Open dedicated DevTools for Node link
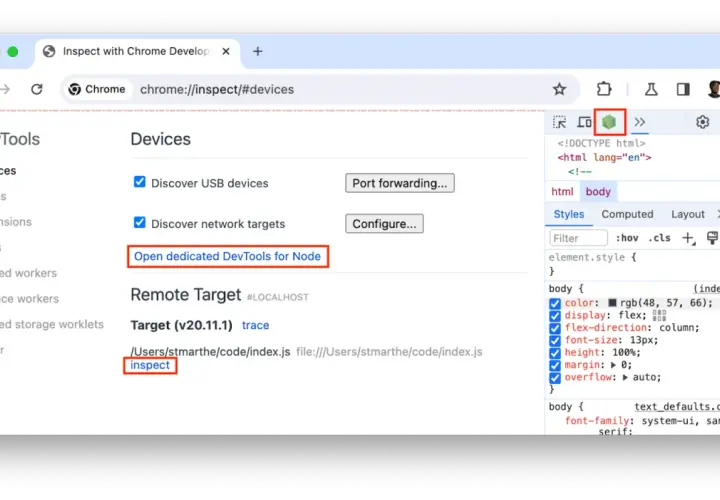The image size is (720, 500). pos(227,256)
